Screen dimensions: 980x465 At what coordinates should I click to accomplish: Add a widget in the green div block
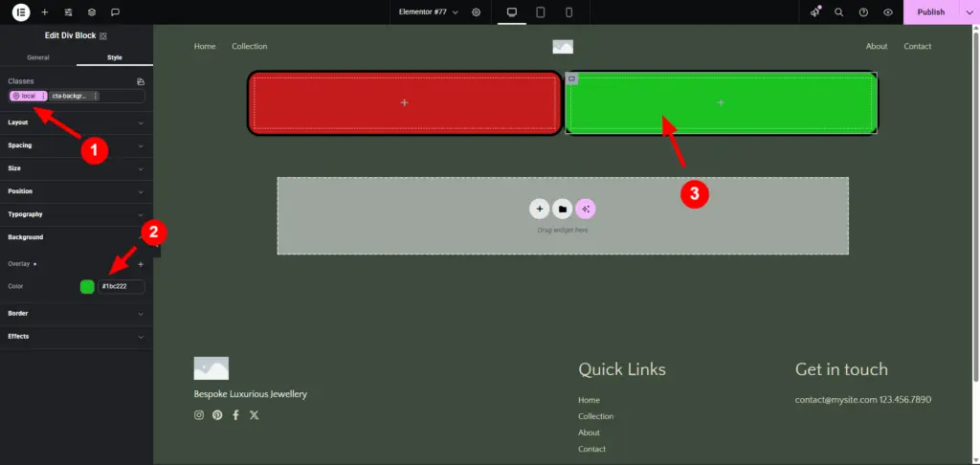pos(721,102)
